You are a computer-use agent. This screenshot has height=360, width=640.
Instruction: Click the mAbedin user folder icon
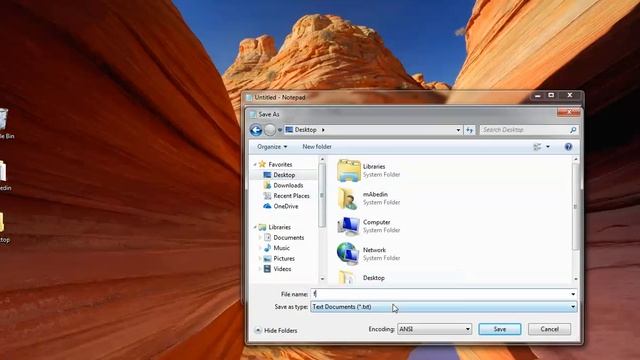coord(348,198)
